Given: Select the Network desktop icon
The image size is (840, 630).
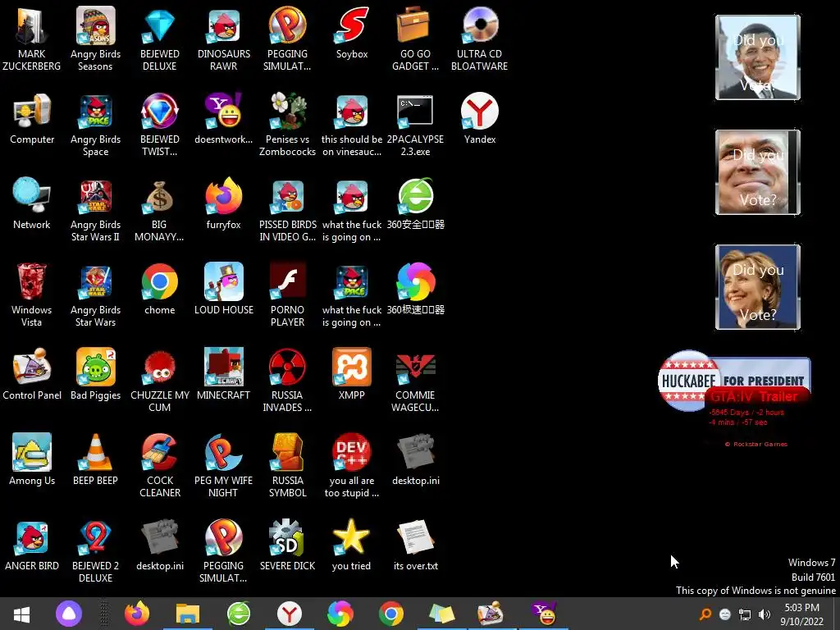Looking at the screenshot, I should [x=32, y=203].
